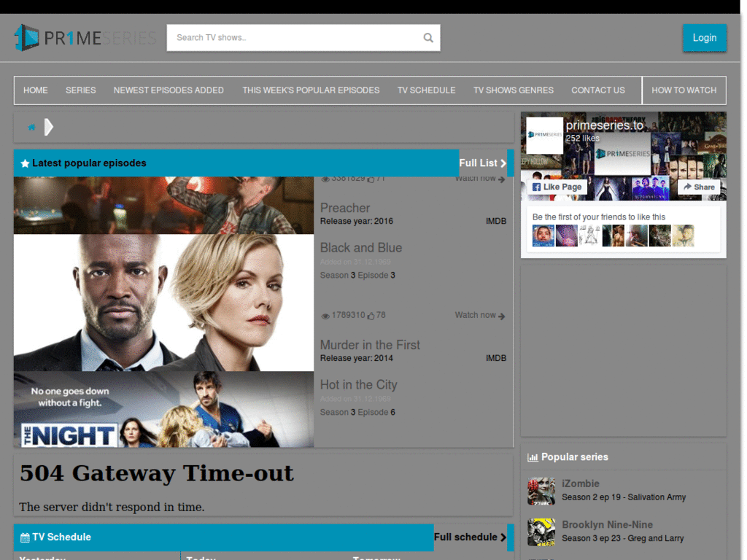747x560 pixels.
Task: Open THIS WEEK'S POPULAR EPISODES page
Action: (x=311, y=90)
